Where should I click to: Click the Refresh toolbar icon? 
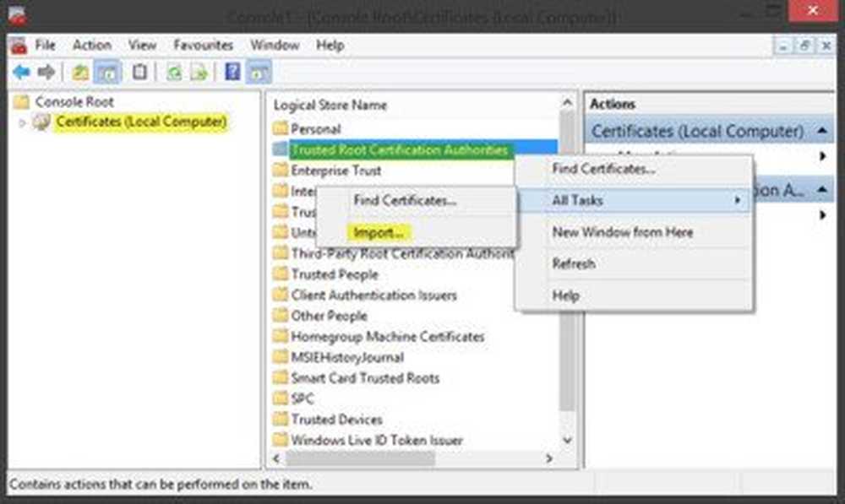173,72
